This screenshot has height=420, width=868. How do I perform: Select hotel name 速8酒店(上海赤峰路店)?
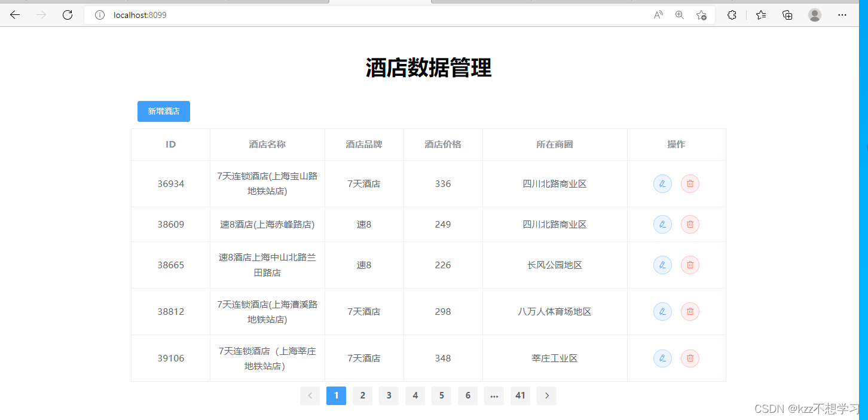coord(267,225)
